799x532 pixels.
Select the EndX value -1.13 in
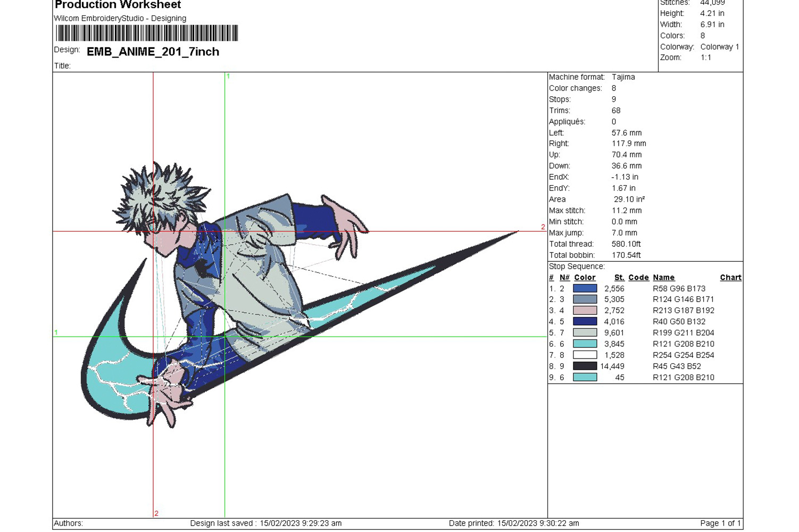pyautogui.click(x=625, y=177)
